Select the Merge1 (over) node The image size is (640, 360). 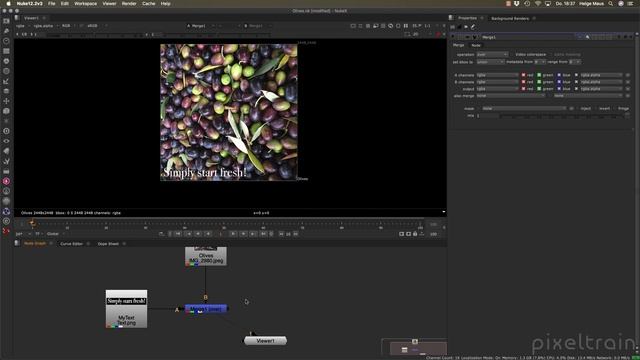(206, 309)
